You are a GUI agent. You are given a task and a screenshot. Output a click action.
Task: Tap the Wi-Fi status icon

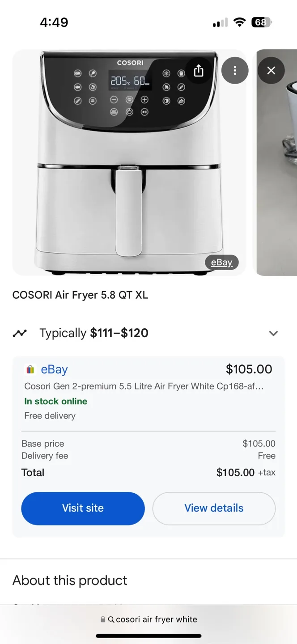click(x=240, y=22)
